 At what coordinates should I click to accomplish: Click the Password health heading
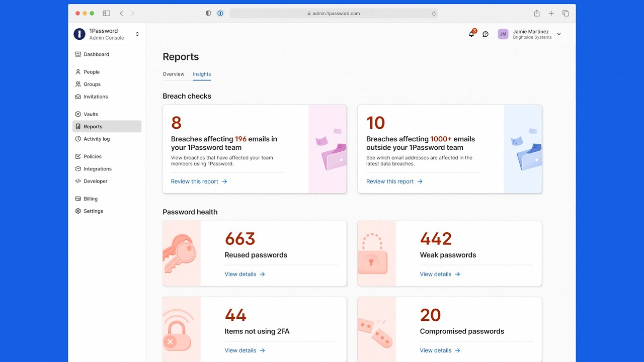190,212
